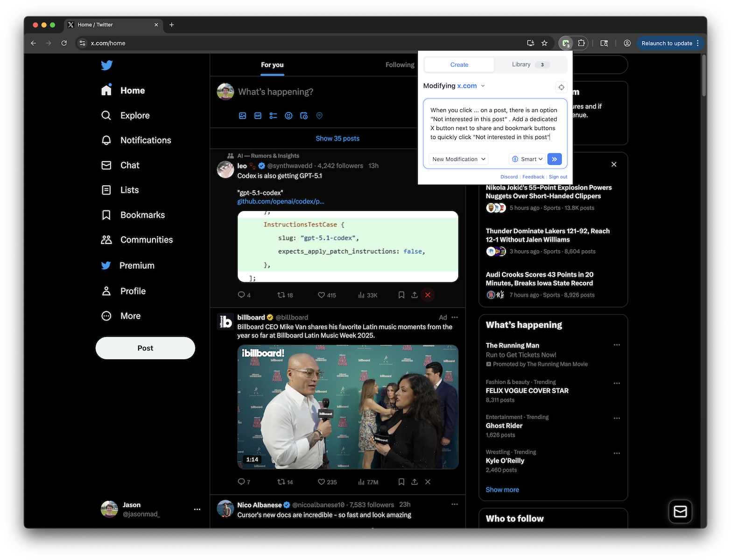
Task: Open the 'New Modification' dropdown
Action: coord(458,159)
